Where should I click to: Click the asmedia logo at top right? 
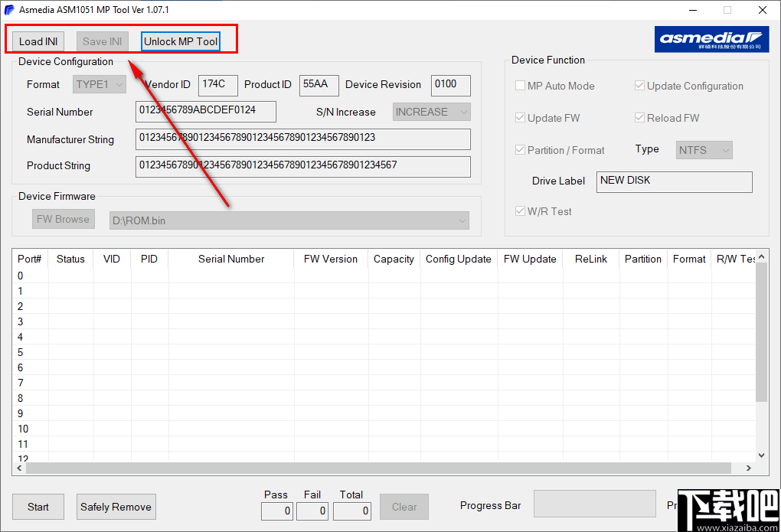point(711,38)
